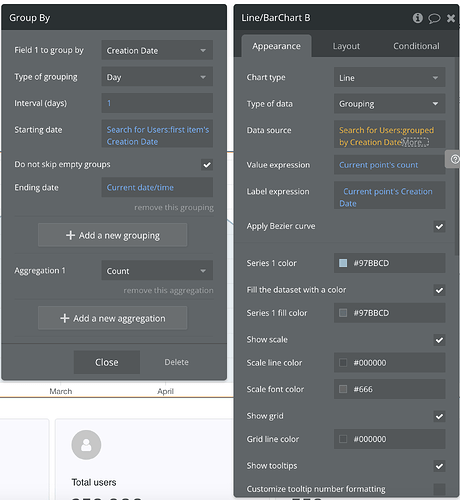This screenshot has height=500, width=460.
Task: Open the Series 1 color swatch
Action: [x=343, y=263]
